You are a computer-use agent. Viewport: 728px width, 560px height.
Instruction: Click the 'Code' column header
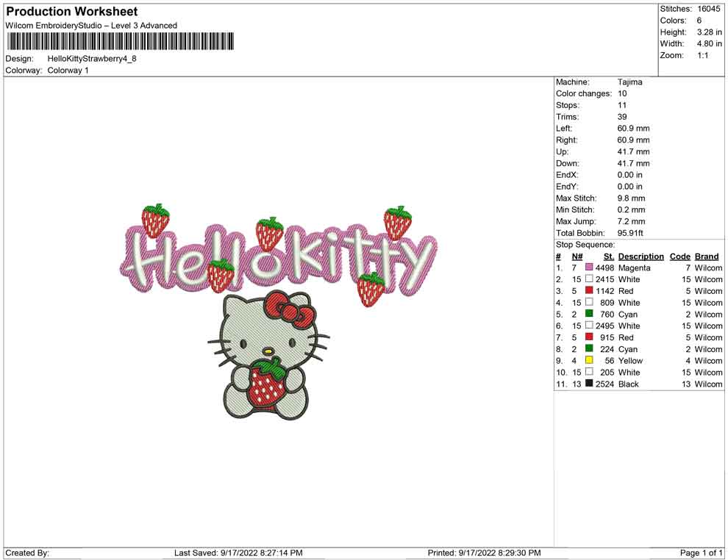click(680, 256)
